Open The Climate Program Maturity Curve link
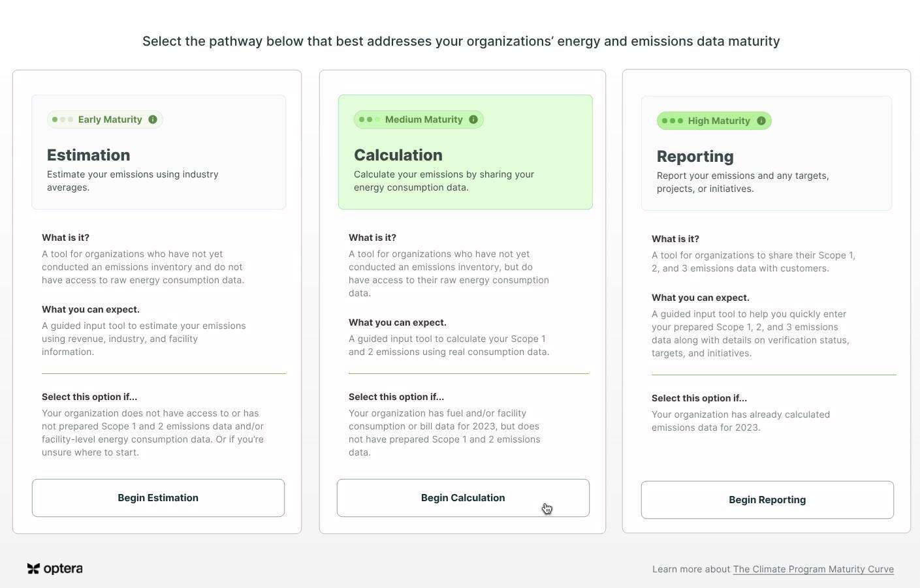This screenshot has width=920, height=588. 813,569
